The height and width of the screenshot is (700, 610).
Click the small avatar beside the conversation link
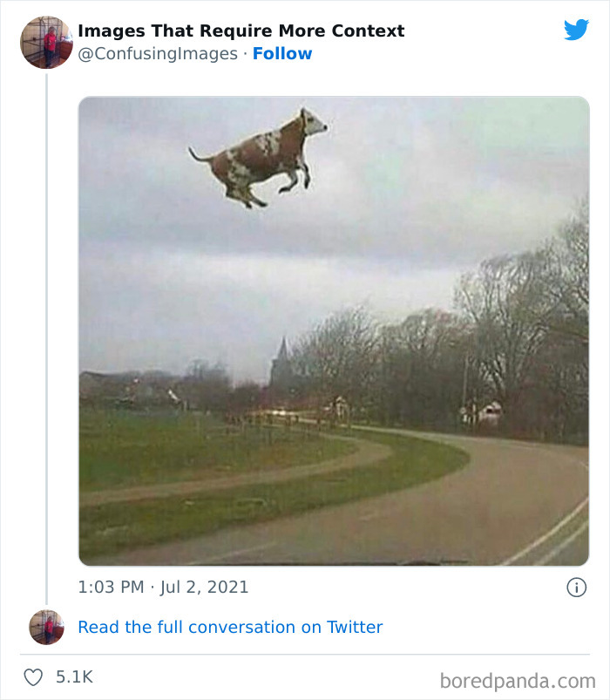coord(45,627)
